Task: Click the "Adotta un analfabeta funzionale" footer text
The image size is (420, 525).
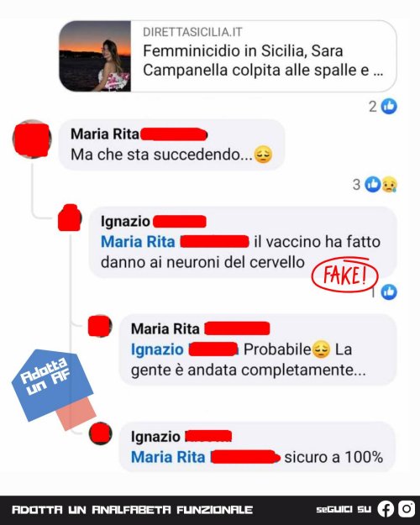Action: (x=132, y=510)
